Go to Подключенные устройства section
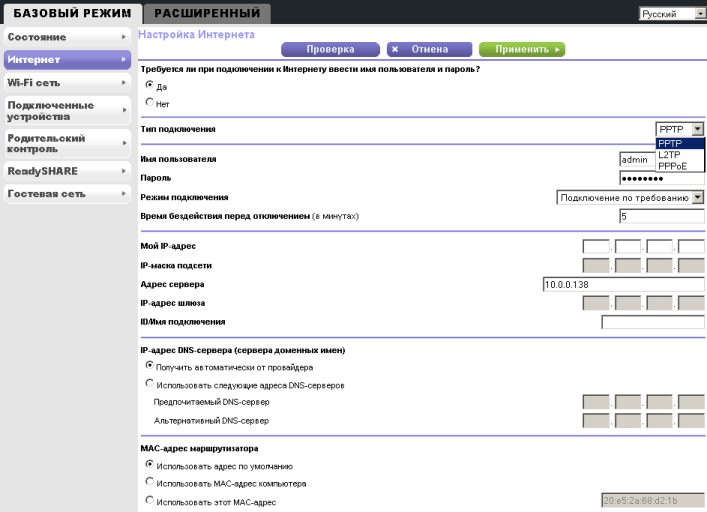Image resolution: width=707 pixels, height=512 pixels. [67, 111]
